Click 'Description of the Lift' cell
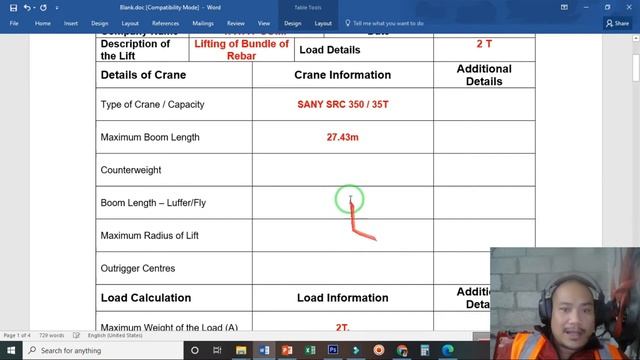640x360 pixels. click(x=142, y=50)
